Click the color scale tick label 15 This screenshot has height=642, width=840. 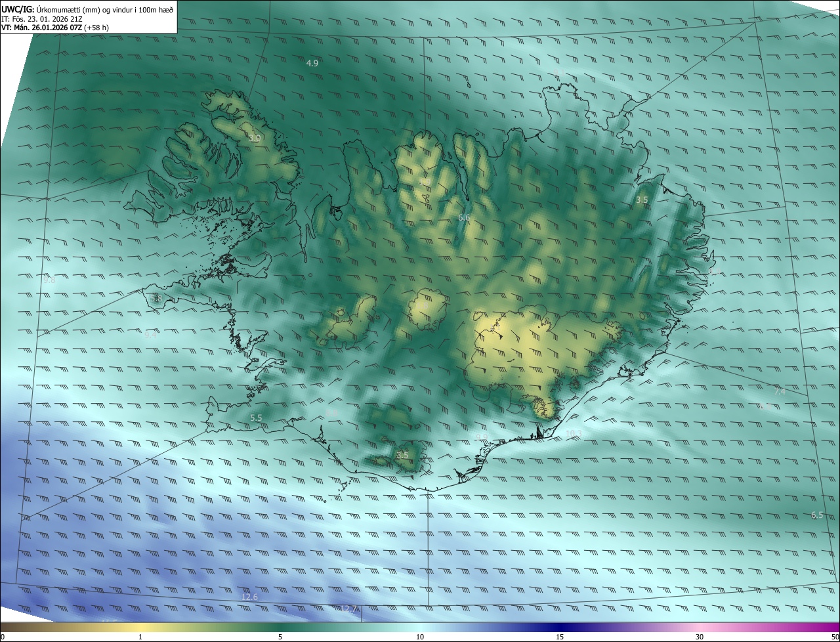[x=560, y=637]
